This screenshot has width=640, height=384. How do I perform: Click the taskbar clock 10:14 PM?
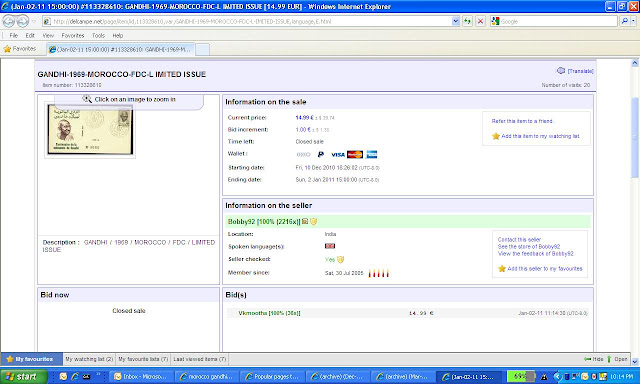click(x=622, y=376)
